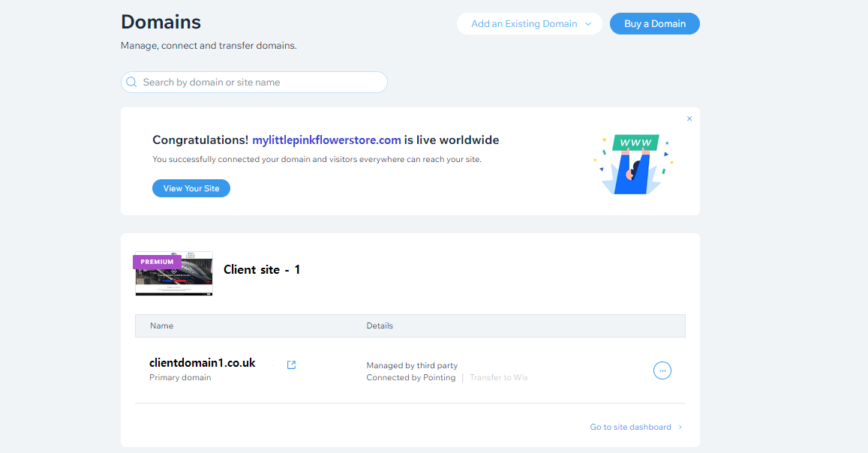Viewport: 868px width, 453px height.
Task: Select the clientdomain1.co.uk domain name
Action: point(203,363)
